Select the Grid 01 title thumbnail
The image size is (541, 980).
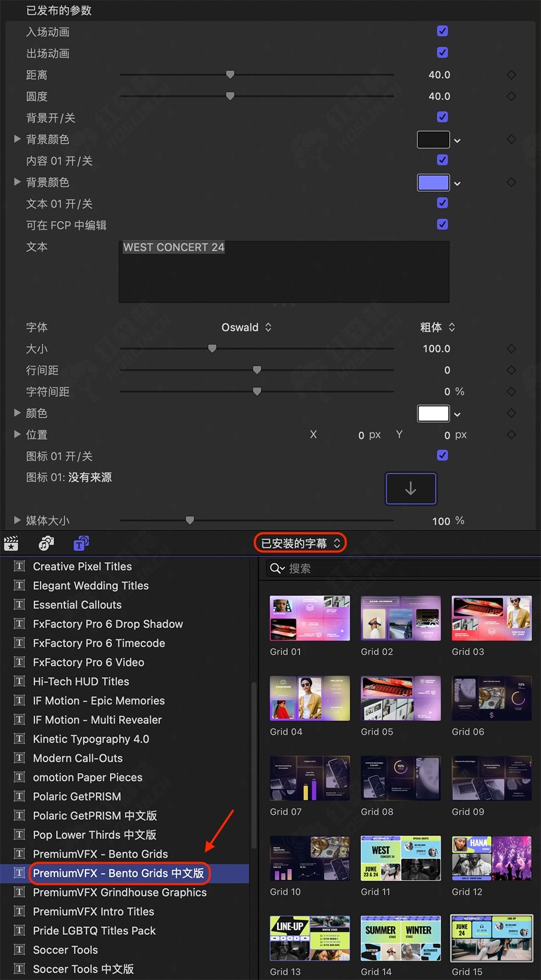[310, 618]
